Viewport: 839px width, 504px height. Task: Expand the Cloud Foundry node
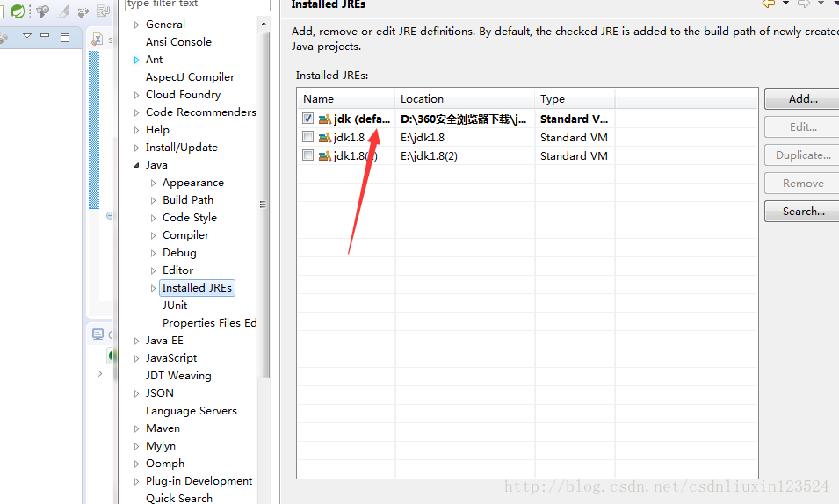click(136, 95)
